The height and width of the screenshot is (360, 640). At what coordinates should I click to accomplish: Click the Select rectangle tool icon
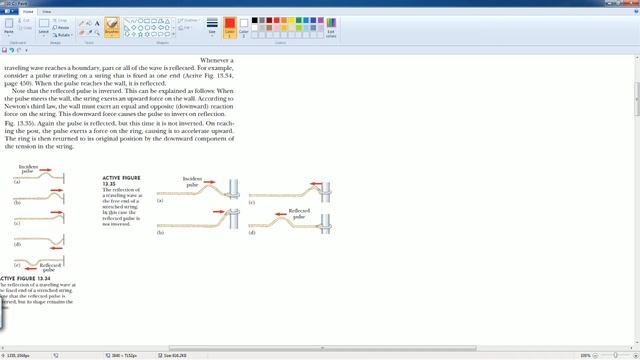click(44, 23)
